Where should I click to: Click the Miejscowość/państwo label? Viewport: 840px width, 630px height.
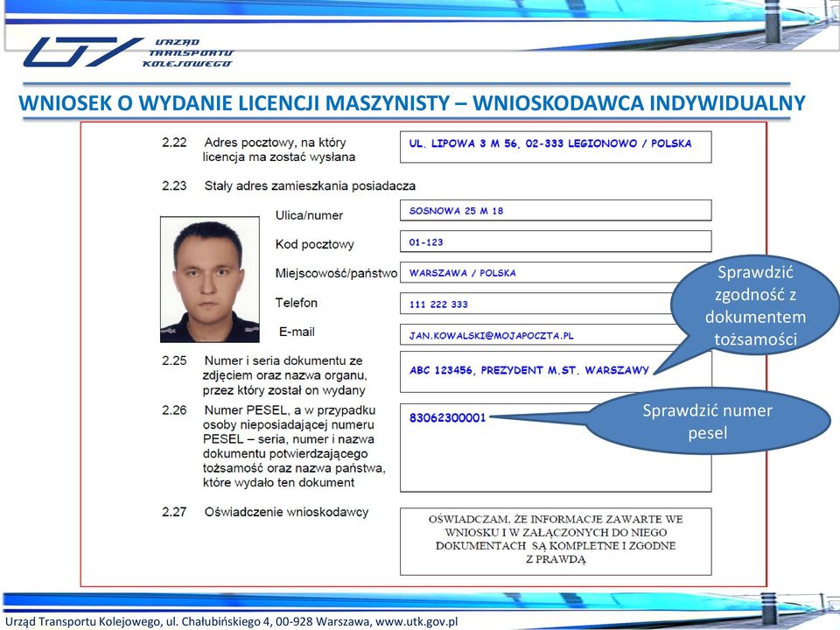point(336,273)
